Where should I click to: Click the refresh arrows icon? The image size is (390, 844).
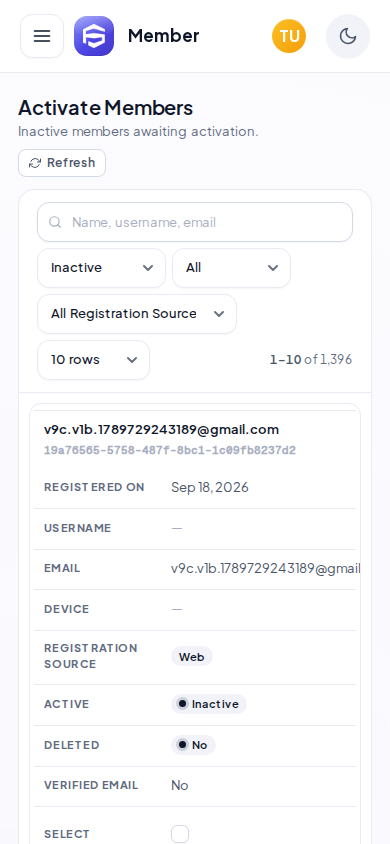(x=35, y=163)
